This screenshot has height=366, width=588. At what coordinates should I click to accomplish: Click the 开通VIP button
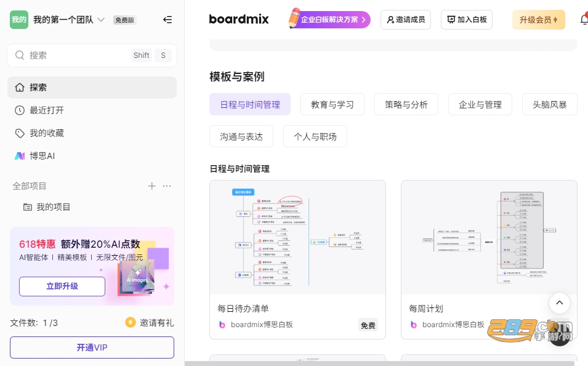(92, 348)
